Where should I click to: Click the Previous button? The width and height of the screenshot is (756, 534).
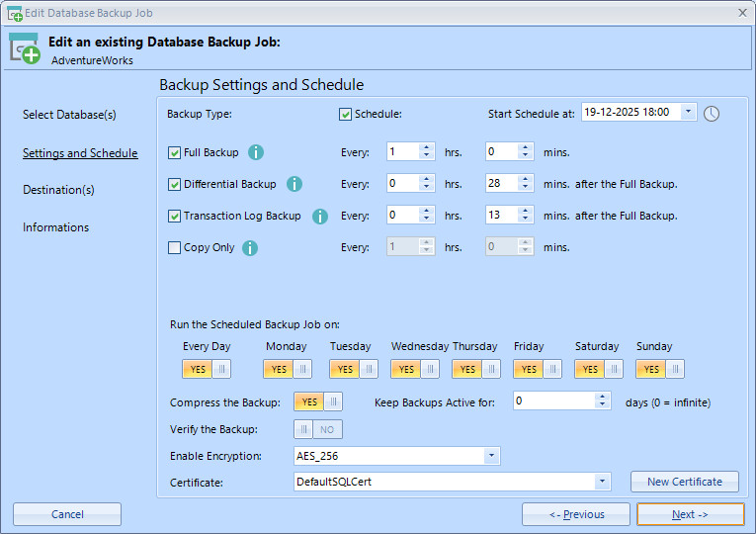576,514
